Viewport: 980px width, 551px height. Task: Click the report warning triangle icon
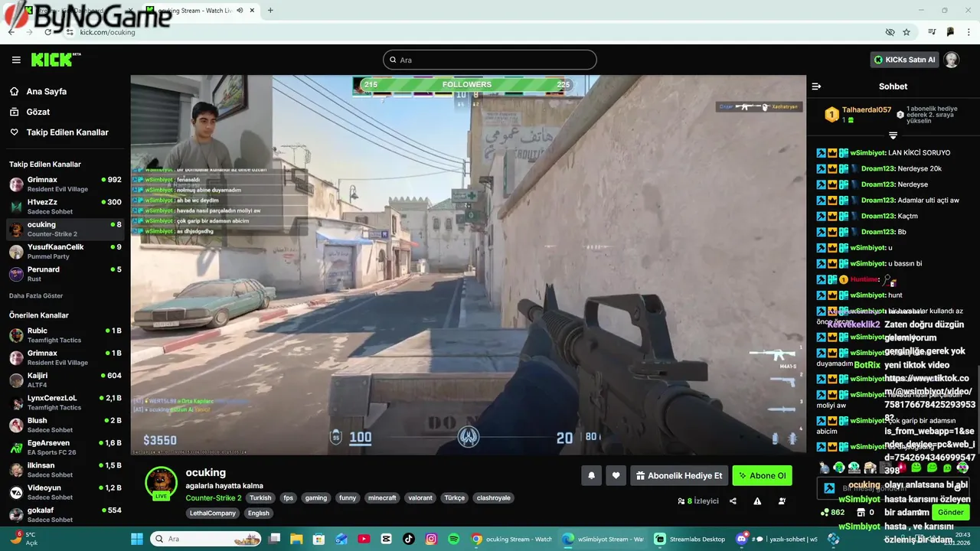coord(757,501)
